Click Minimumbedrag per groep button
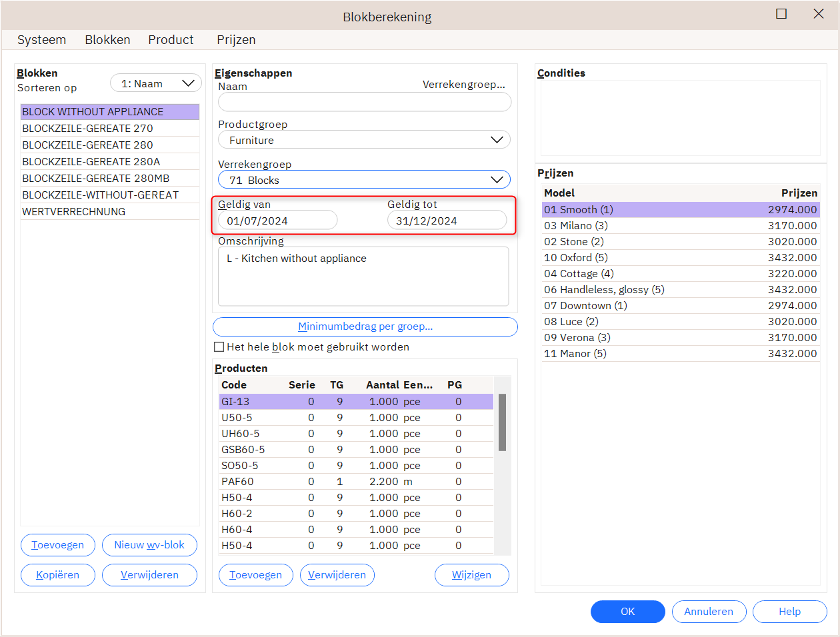 pyautogui.click(x=365, y=326)
